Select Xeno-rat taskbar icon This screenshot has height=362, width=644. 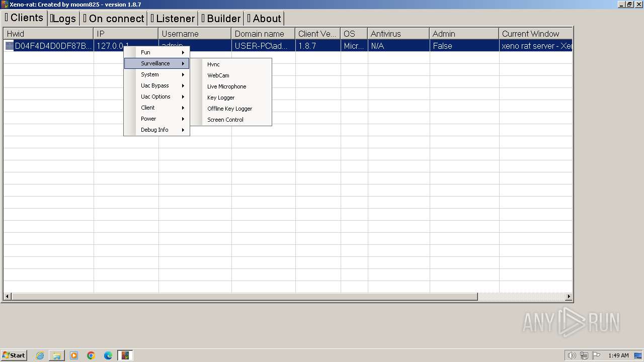click(125, 355)
